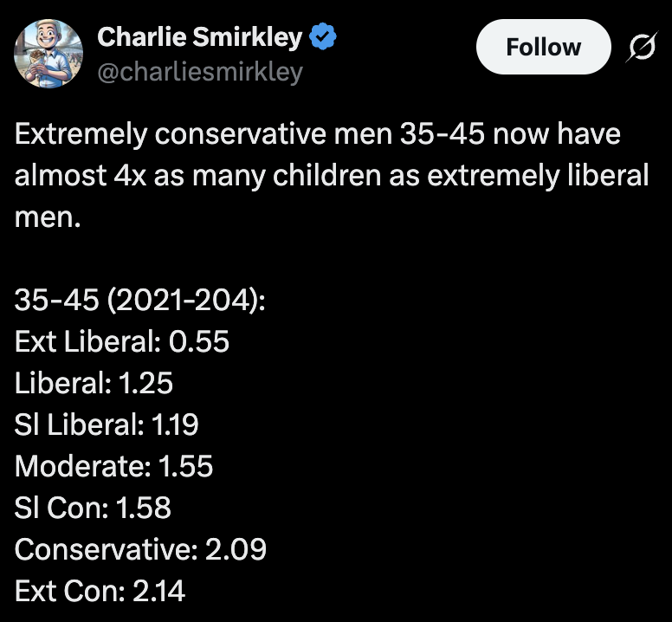Viewport: 672px width, 622px height.
Task: Open the Grok slashed-circle icon
Action: 642,48
